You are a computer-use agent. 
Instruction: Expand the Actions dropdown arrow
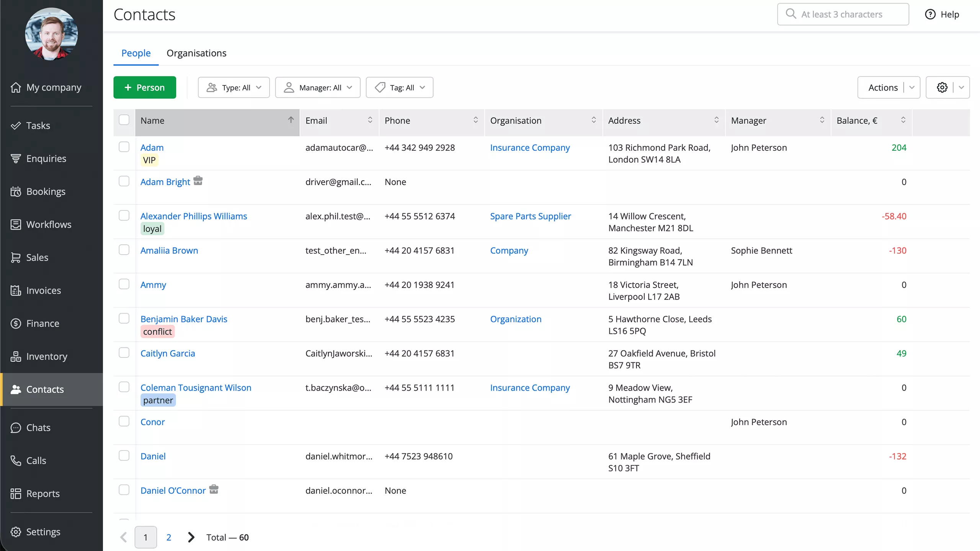pos(911,88)
